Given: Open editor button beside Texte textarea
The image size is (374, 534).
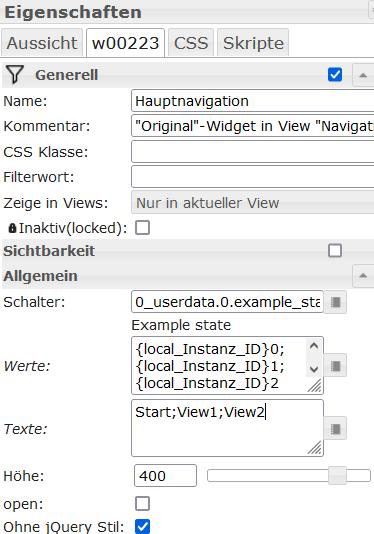Looking at the screenshot, I should pos(335,428).
